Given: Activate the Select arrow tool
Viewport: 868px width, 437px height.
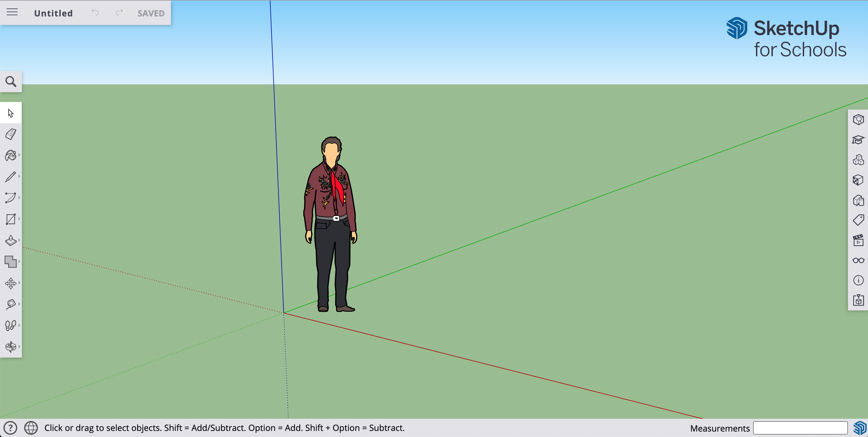Looking at the screenshot, I should 11,113.
